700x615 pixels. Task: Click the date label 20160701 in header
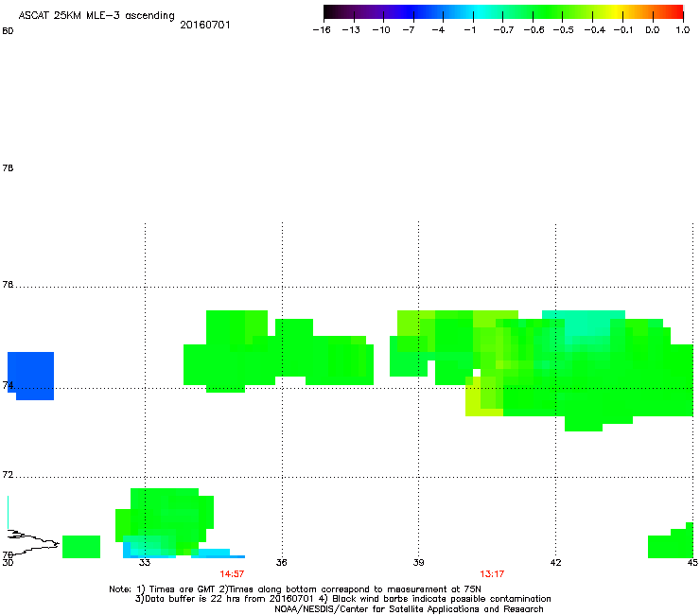(205, 25)
